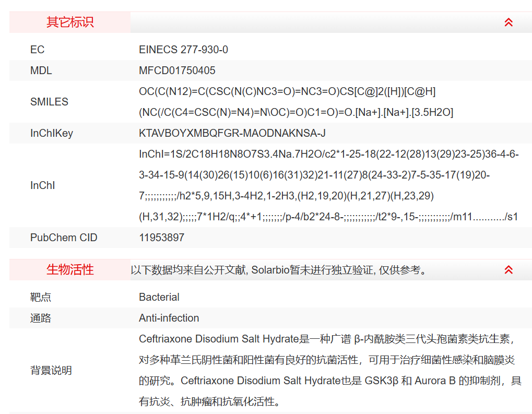Click the InChIKey value text

point(232,133)
